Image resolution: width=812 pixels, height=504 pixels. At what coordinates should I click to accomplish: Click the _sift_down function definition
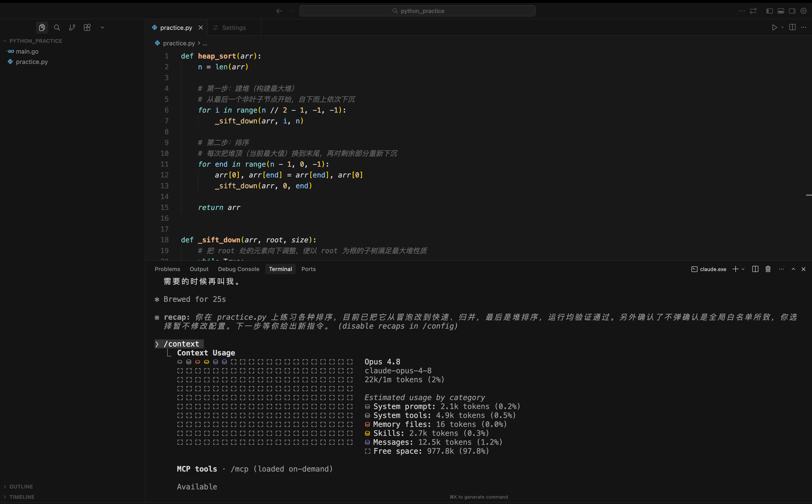(219, 240)
